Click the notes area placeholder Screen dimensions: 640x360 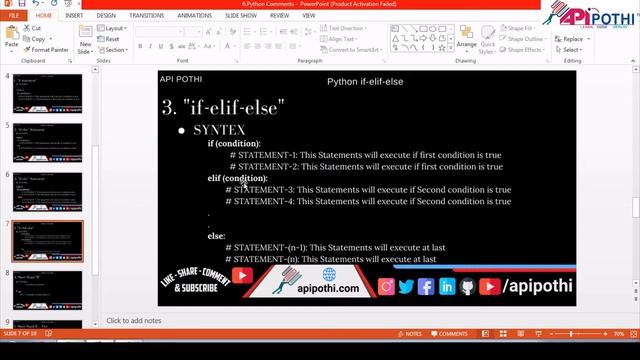pyautogui.click(x=134, y=321)
